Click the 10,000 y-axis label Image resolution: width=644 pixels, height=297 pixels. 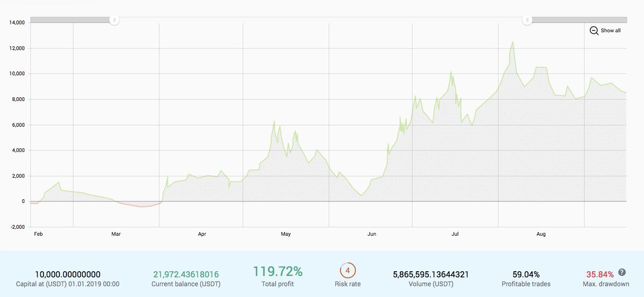point(17,74)
